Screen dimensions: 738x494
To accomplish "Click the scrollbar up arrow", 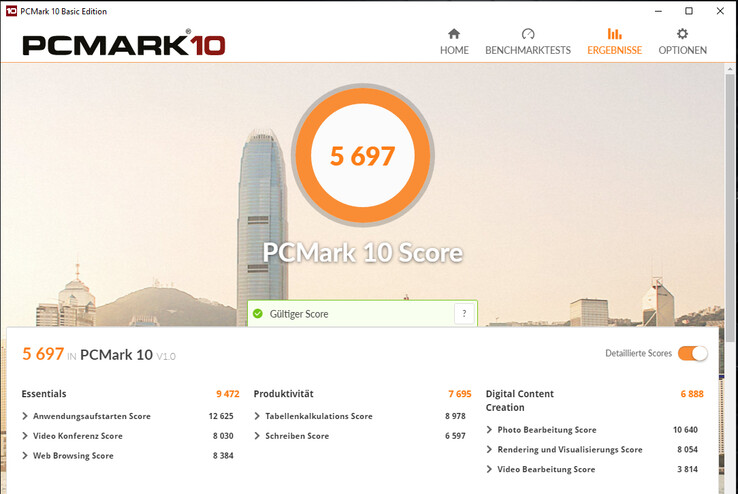I will click(x=730, y=69).
